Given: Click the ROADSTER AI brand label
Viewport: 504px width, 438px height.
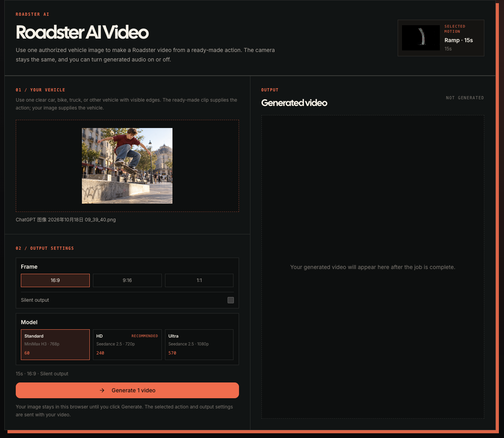Looking at the screenshot, I should (33, 14).
